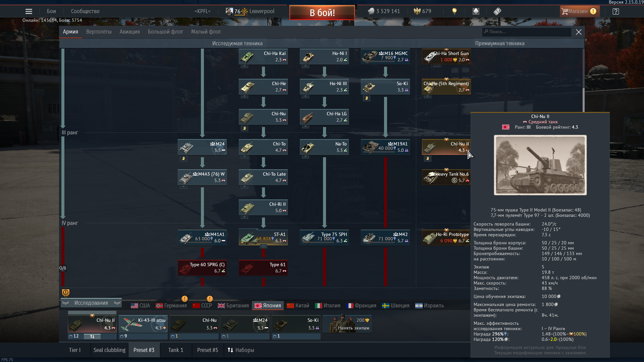Select the Chi-Ha LG vehicle card
This screenshot has height=362, width=644.
coord(324,117)
